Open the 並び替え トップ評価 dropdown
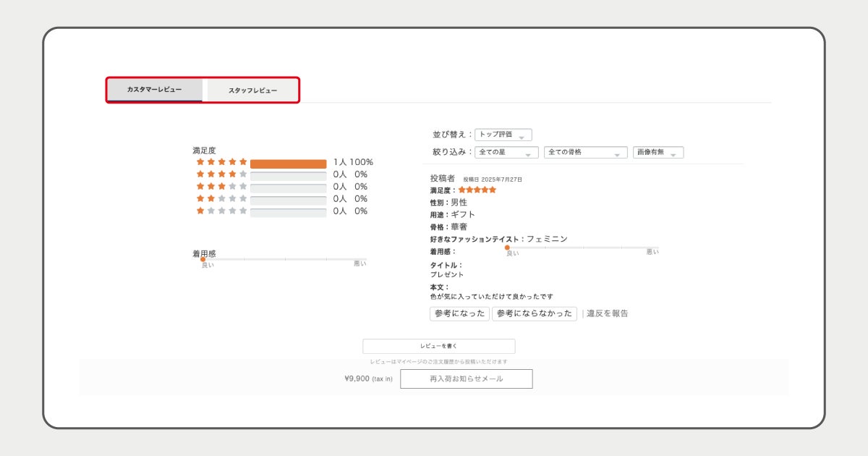The height and width of the screenshot is (456, 868). 503,135
